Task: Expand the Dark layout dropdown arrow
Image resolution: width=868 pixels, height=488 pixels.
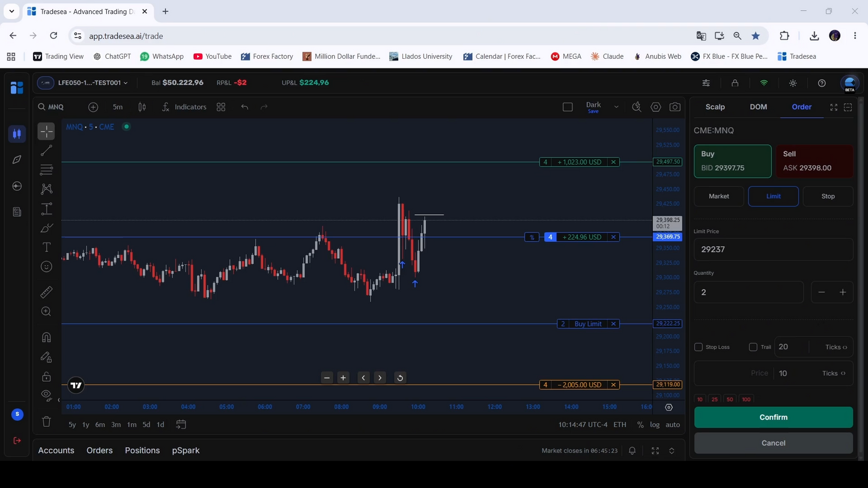Action: (x=616, y=107)
